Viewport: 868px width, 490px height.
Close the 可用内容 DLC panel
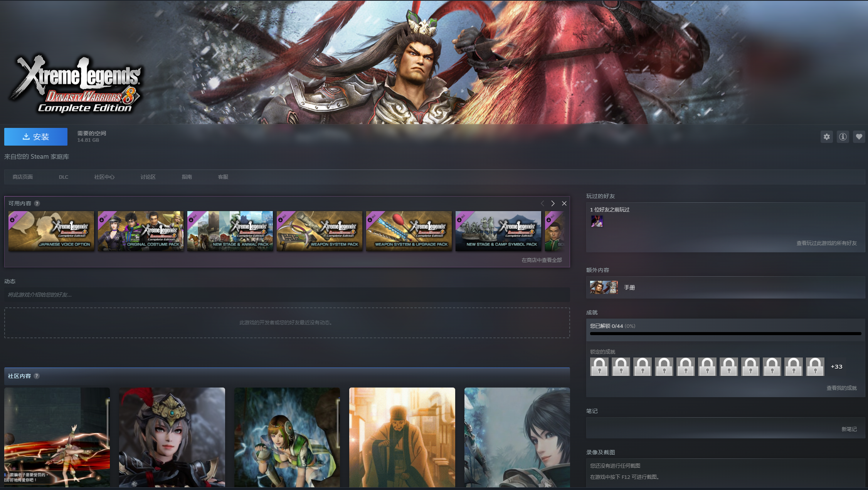[x=564, y=203]
